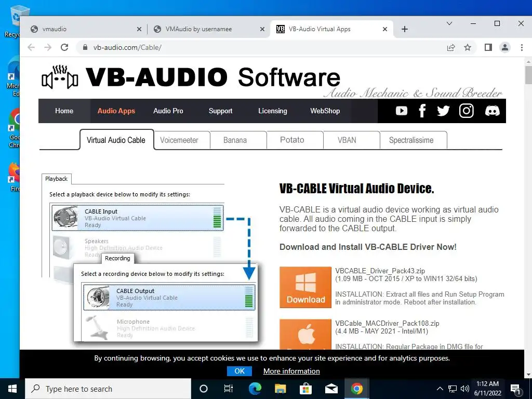Close the VB-Audio Virtual Apps tab
The image size is (532, 399).
(x=385, y=29)
